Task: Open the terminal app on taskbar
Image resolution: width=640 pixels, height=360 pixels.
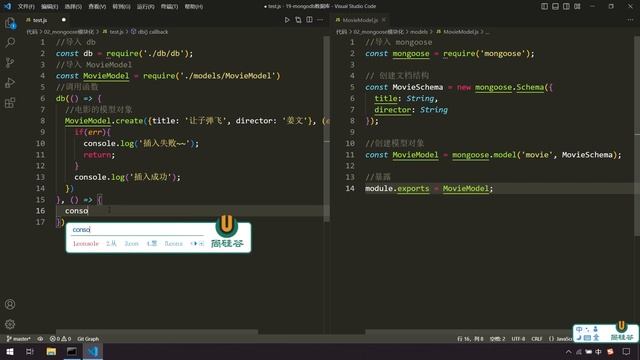Action: point(72,351)
